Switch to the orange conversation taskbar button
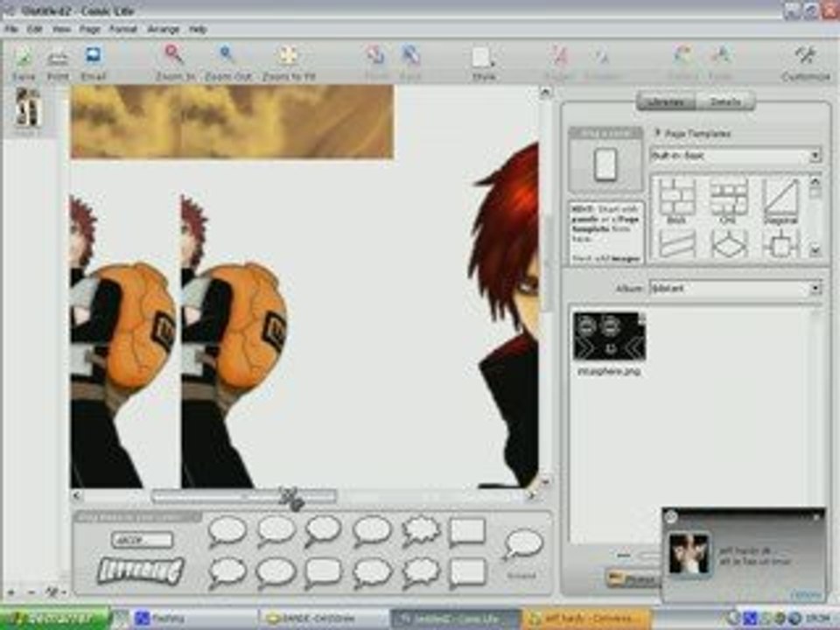Image resolution: width=840 pixels, height=630 pixels. [586, 619]
